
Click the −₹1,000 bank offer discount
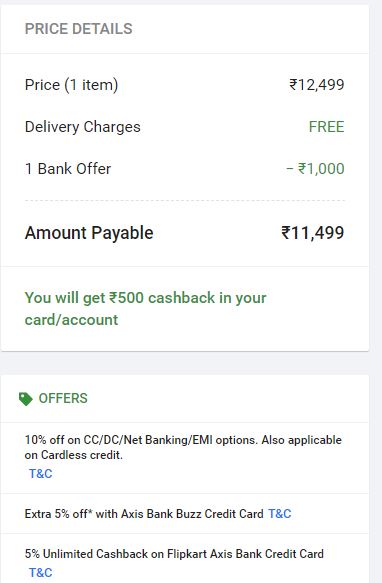[315, 169]
